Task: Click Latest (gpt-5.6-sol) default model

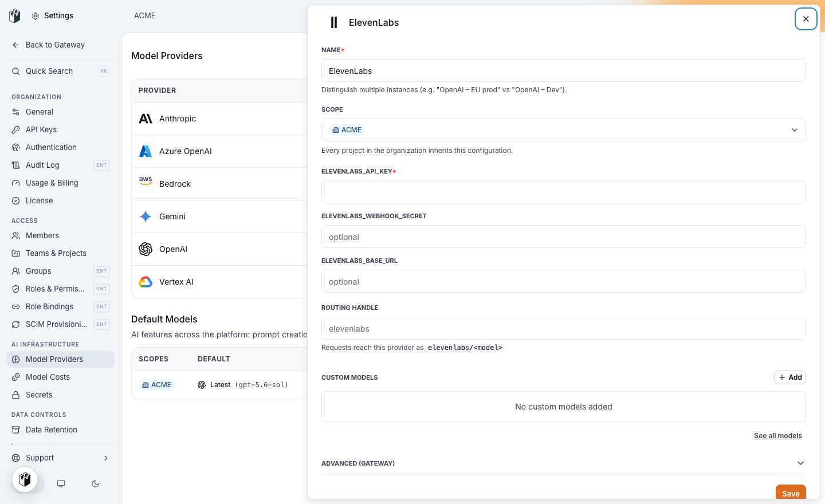Action: tap(243, 385)
